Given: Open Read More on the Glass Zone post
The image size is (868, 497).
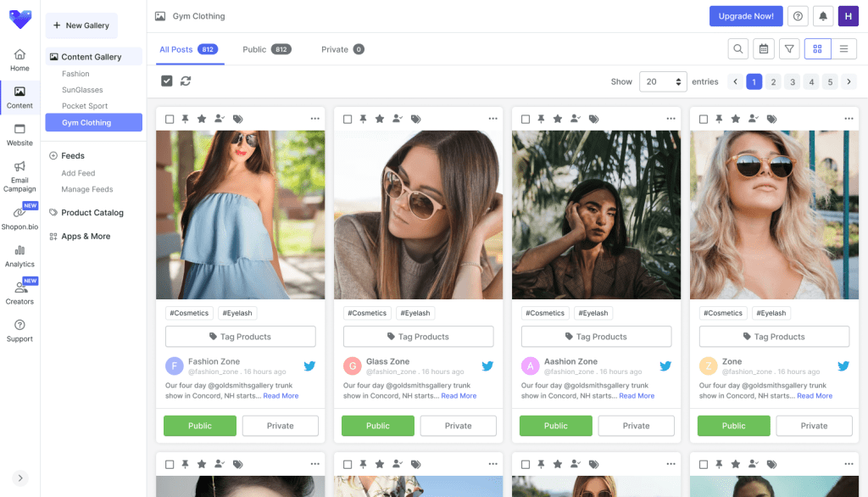Looking at the screenshot, I should pyautogui.click(x=459, y=395).
